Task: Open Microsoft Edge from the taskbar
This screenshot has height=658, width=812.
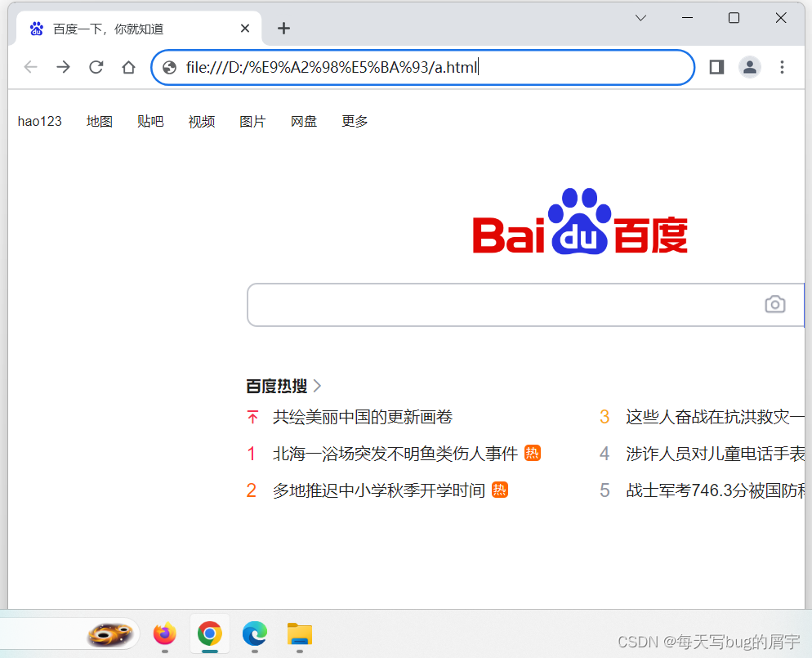Action: pos(255,634)
